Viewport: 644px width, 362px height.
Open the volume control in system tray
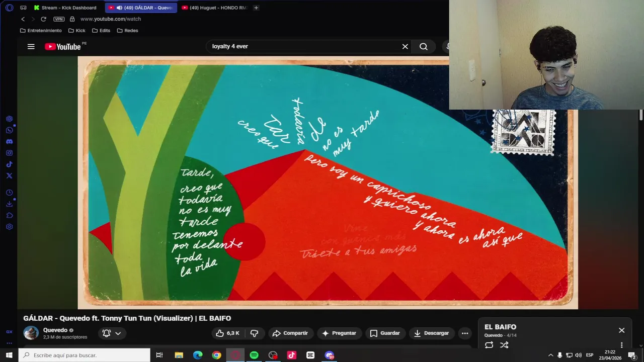coord(578,355)
